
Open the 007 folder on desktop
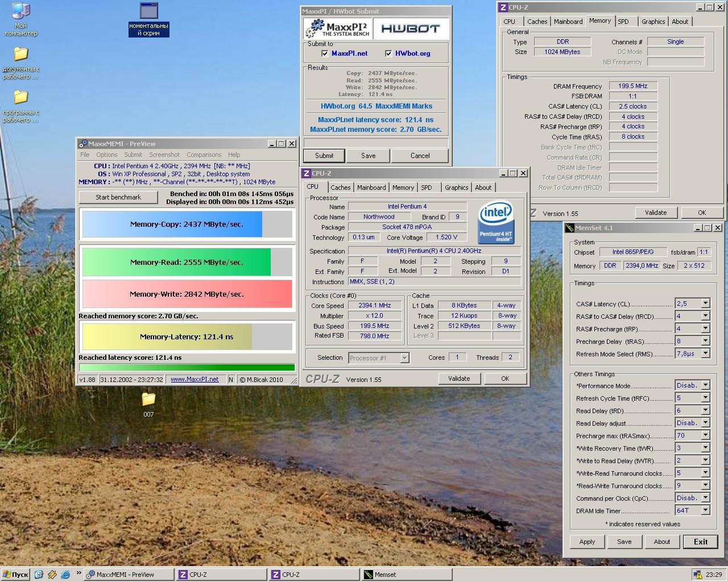[148, 404]
